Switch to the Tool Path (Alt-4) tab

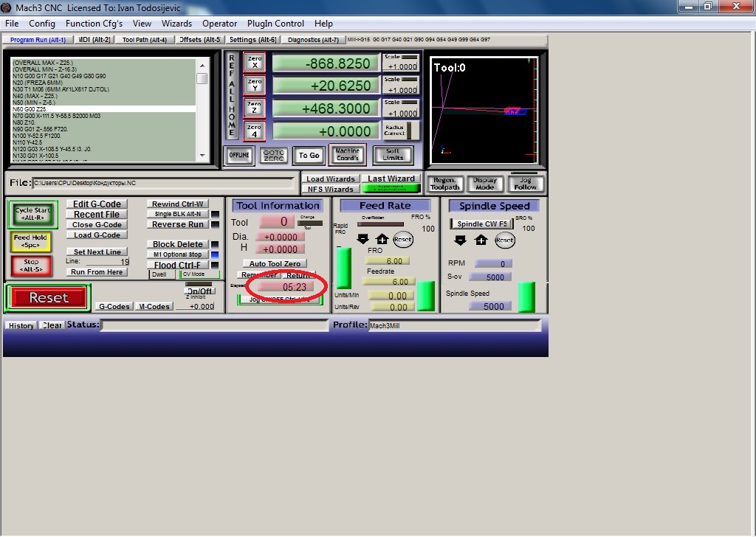coord(144,40)
